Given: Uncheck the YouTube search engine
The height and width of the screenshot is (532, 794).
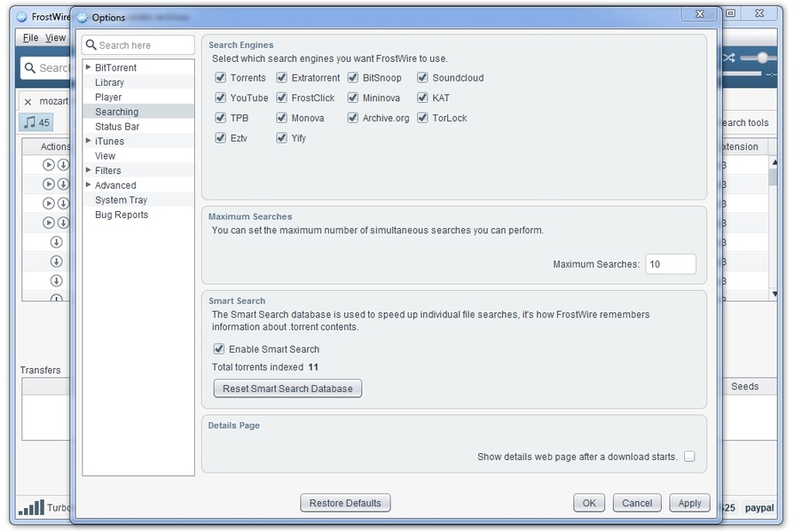Looking at the screenshot, I should [x=220, y=98].
